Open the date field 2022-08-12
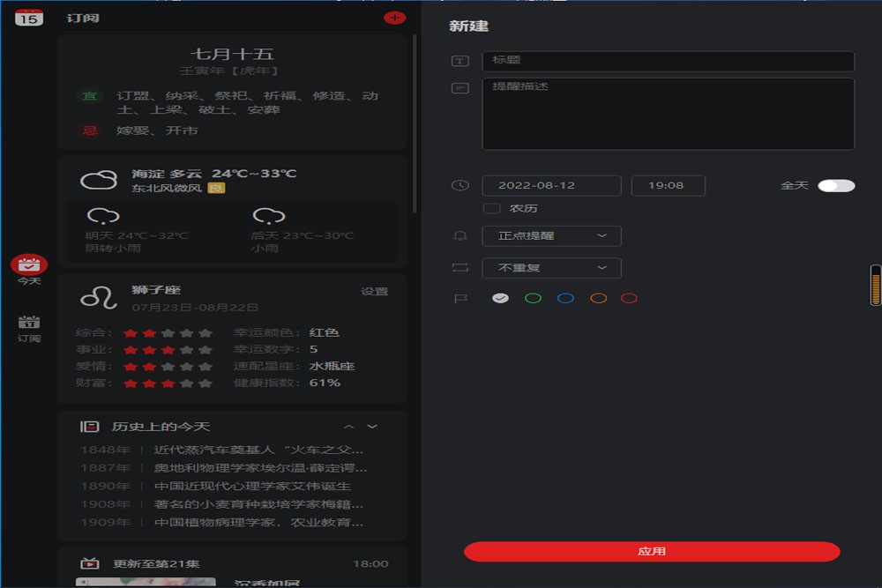 point(552,185)
